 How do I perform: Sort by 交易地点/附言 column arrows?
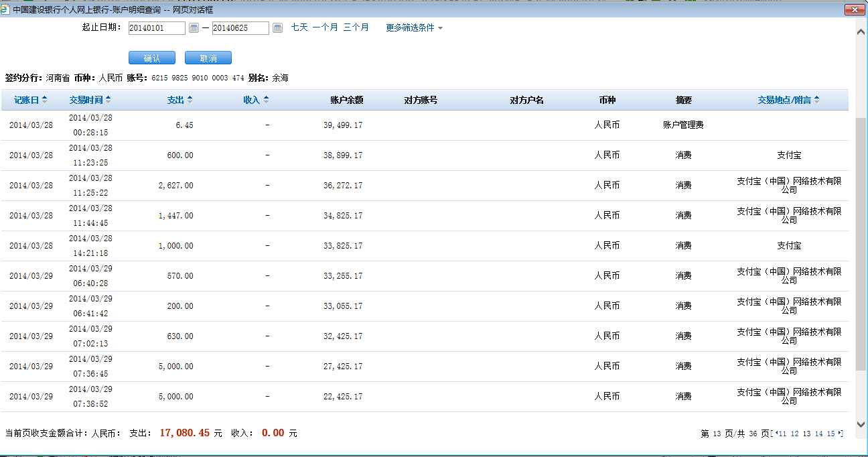tap(816, 100)
